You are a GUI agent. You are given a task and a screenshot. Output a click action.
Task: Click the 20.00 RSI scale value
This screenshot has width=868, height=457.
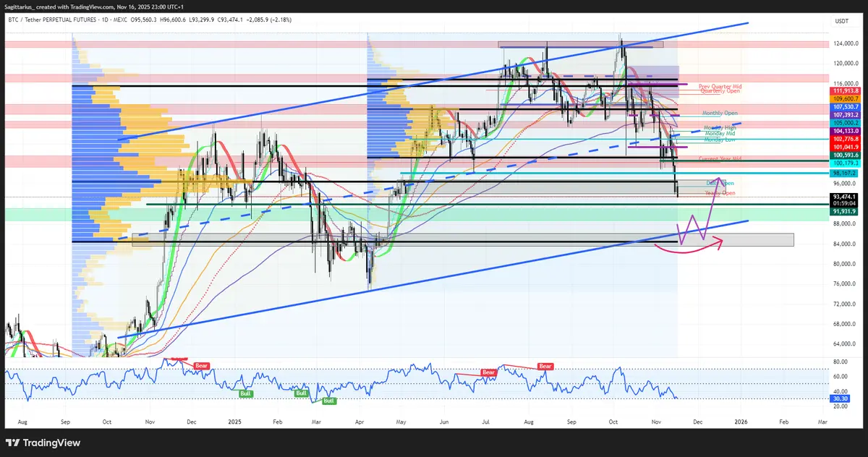pyautogui.click(x=841, y=406)
